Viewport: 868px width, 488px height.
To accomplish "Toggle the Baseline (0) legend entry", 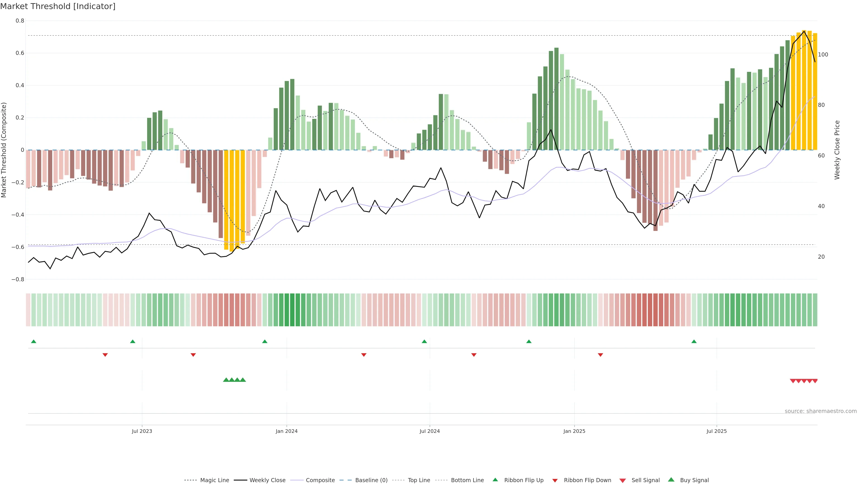I will [x=371, y=480].
